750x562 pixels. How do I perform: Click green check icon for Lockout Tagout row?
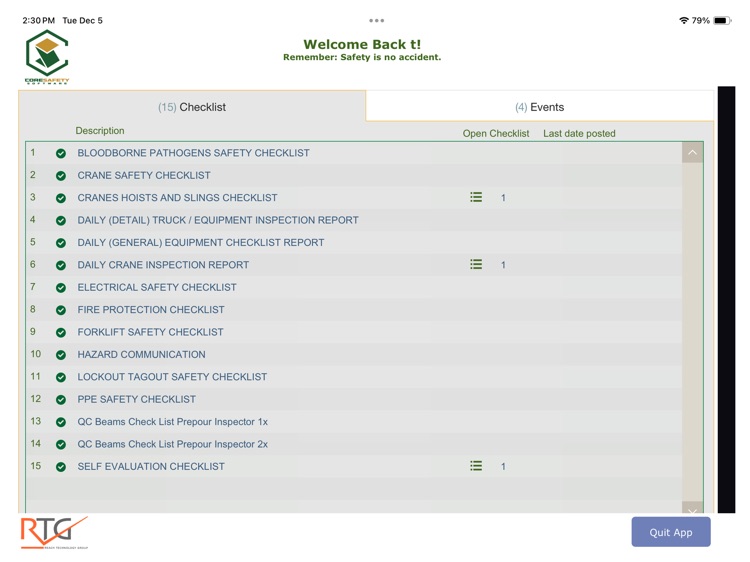61,377
